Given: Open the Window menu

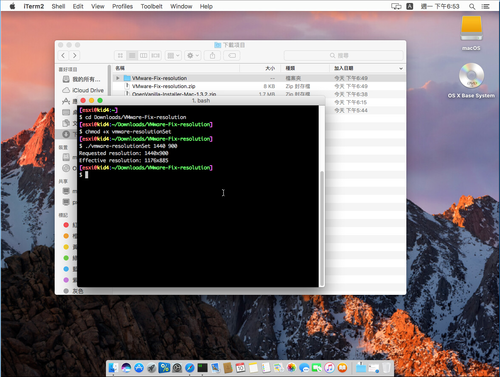Looking at the screenshot, I should 181,6.
